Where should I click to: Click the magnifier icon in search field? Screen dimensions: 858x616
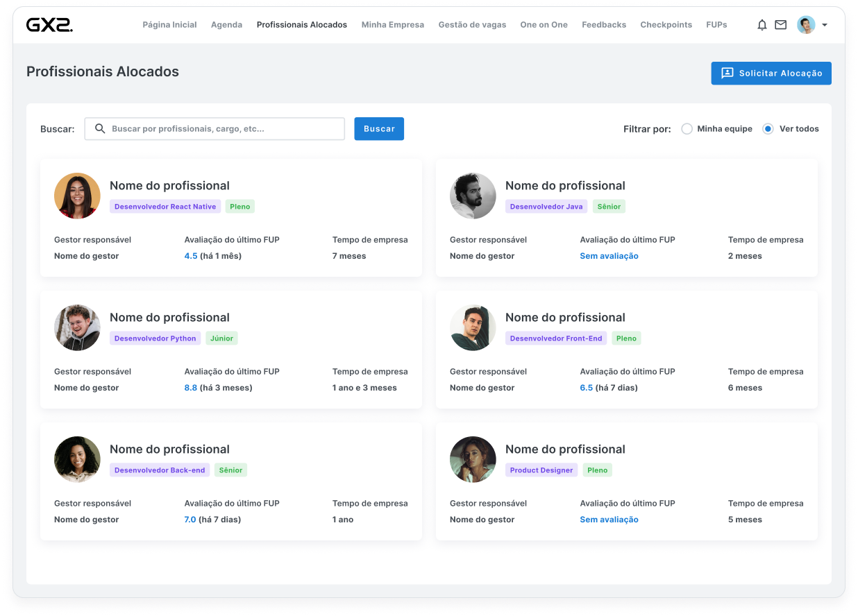(100, 129)
